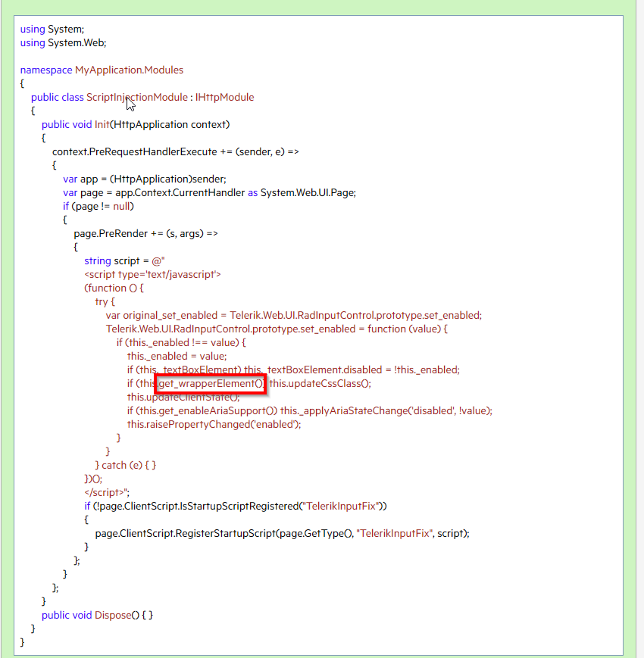Click the 'using System.Web;' line

click(x=63, y=43)
